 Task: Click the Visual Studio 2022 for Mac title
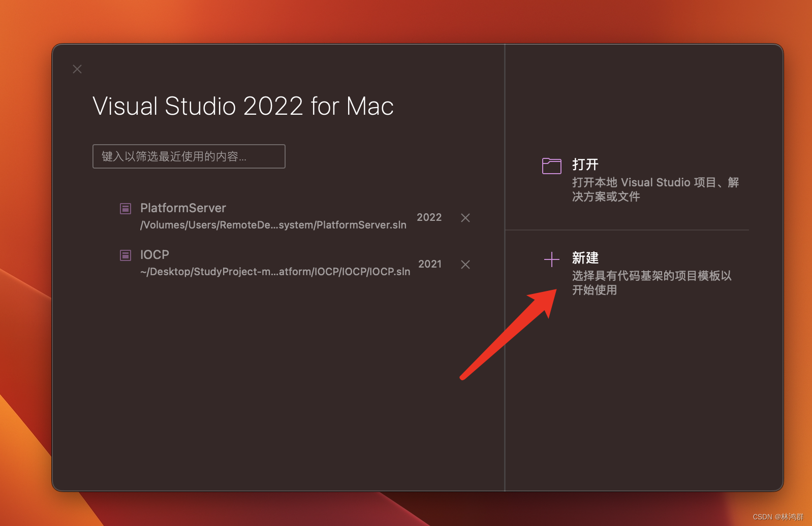click(243, 106)
